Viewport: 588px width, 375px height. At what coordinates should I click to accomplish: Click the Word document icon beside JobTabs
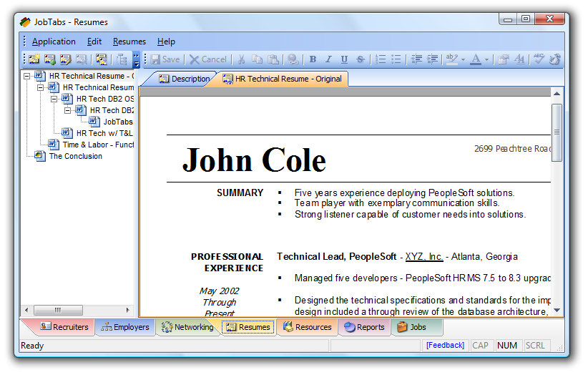point(94,121)
